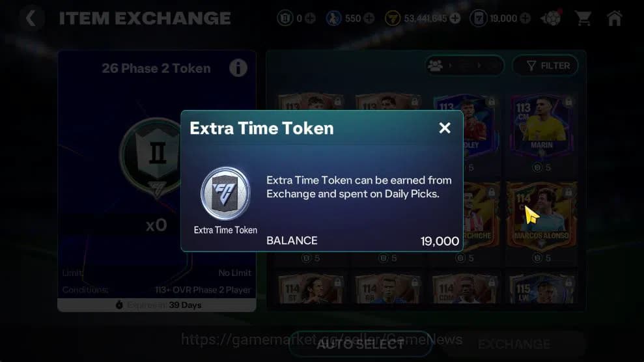Add gems with plus beside 550
This screenshot has width=644, height=362.
(x=369, y=18)
